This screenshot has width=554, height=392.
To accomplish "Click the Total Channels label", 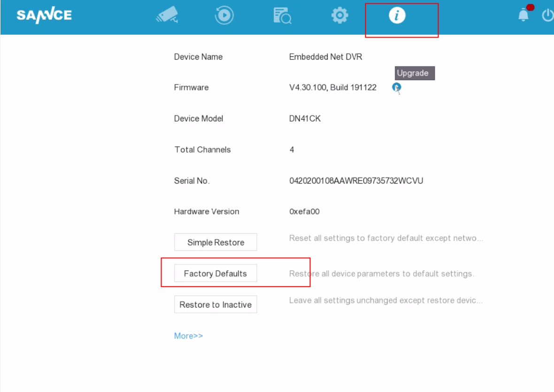I will click(202, 150).
